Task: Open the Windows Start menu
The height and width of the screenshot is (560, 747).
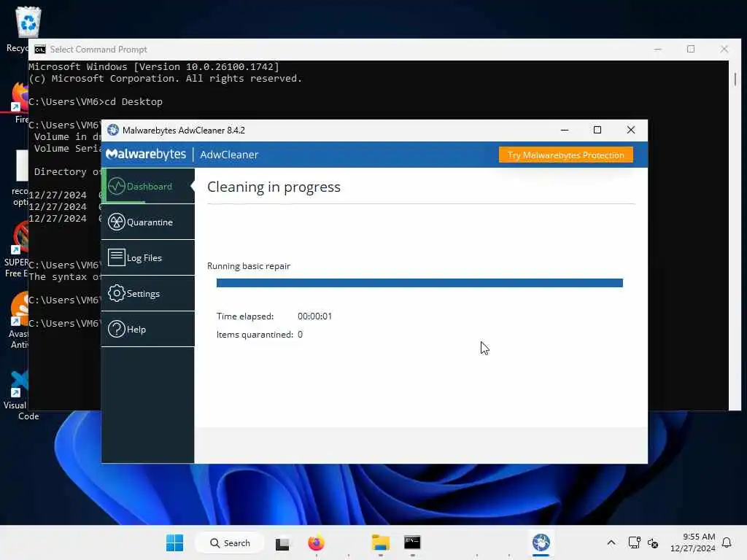Action: click(x=175, y=542)
